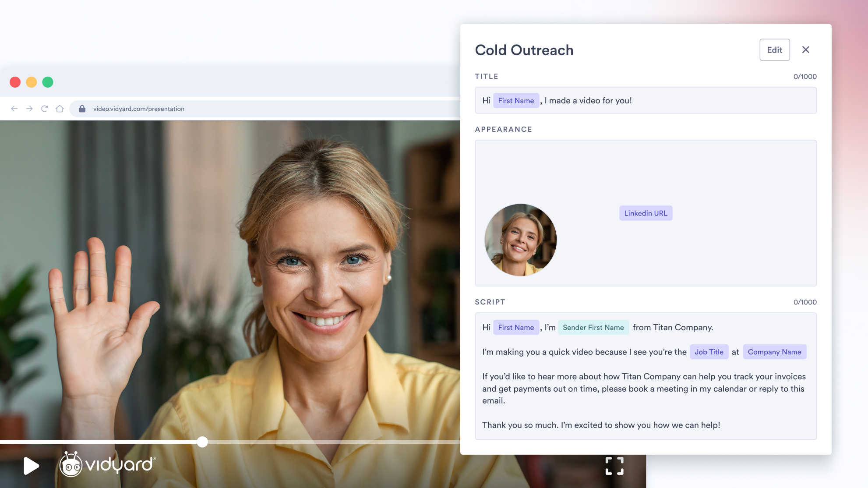868x488 pixels.
Task: Click the APPEARANCE section label
Action: pos(504,129)
